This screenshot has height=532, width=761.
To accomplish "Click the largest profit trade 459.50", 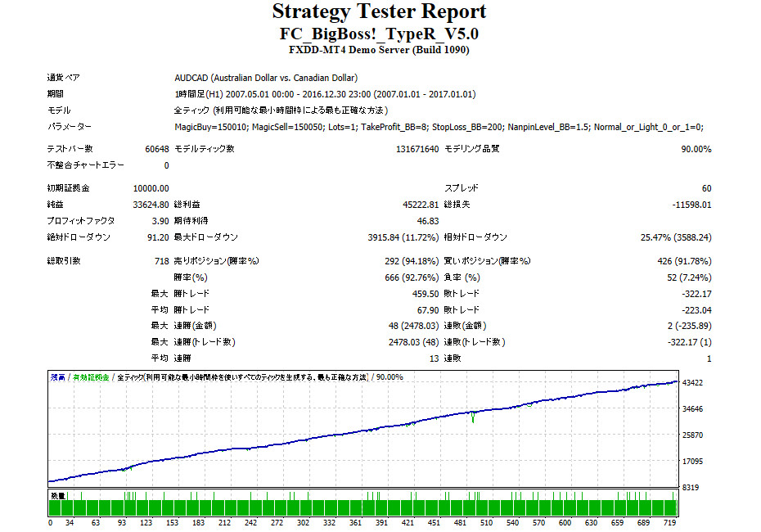I will coord(426,294).
